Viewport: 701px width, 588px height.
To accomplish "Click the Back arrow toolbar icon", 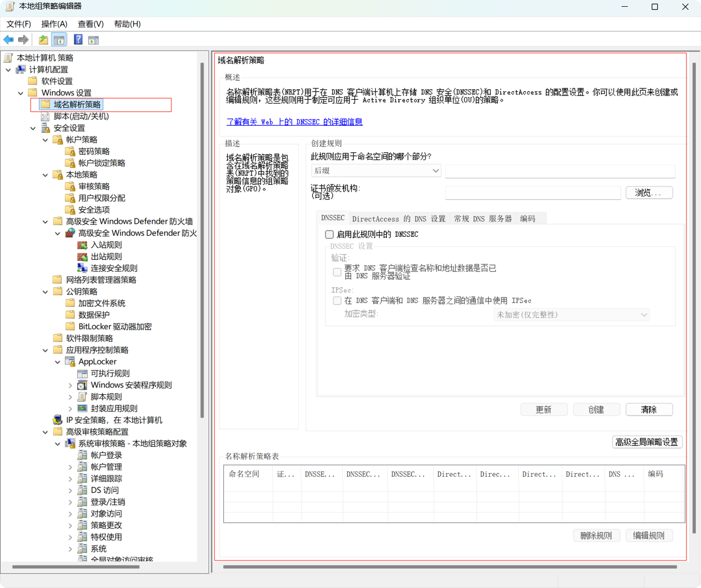I will [x=8, y=39].
